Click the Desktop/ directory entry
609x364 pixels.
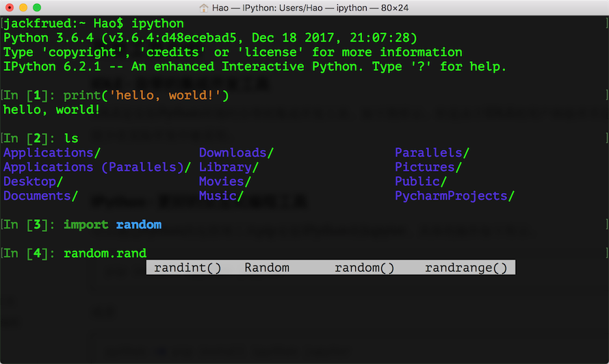(33, 182)
